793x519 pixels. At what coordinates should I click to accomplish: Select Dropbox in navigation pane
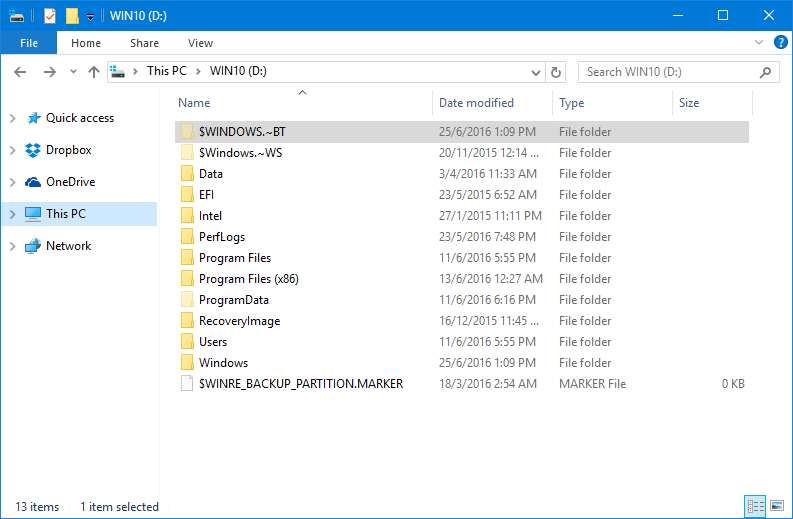69,150
